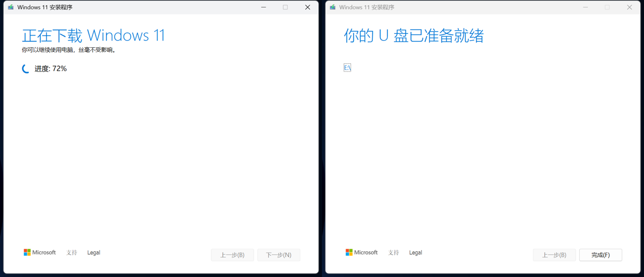This screenshot has width=644, height=277.
Task: Click the spinning progress indicator beside 进度
Action: pyautogui.click(x=26, y=68)
